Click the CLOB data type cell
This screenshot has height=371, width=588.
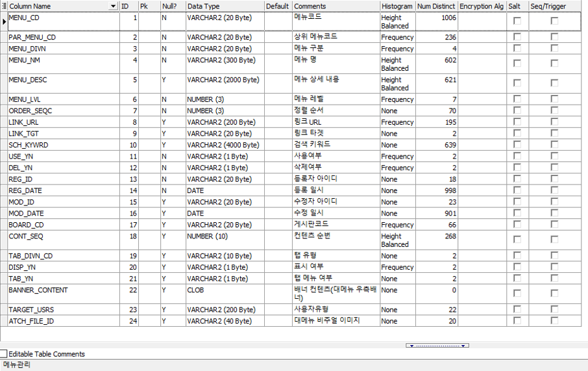click(225, 294)
